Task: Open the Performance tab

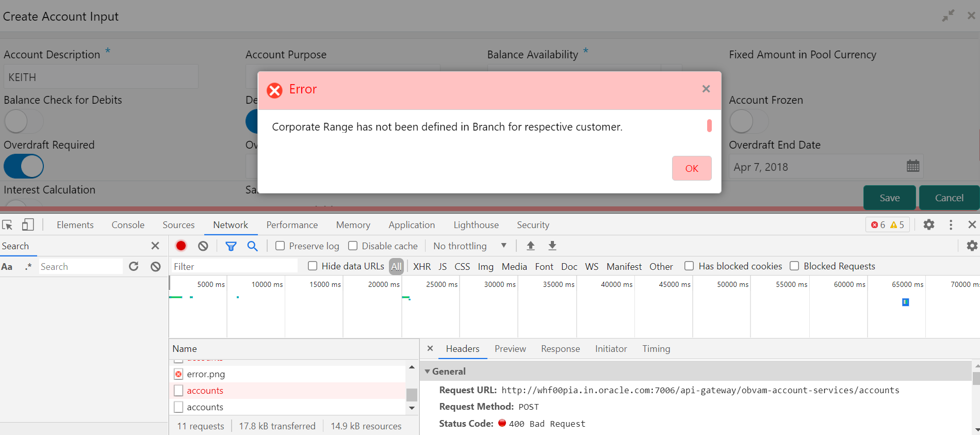Action: 292,225
